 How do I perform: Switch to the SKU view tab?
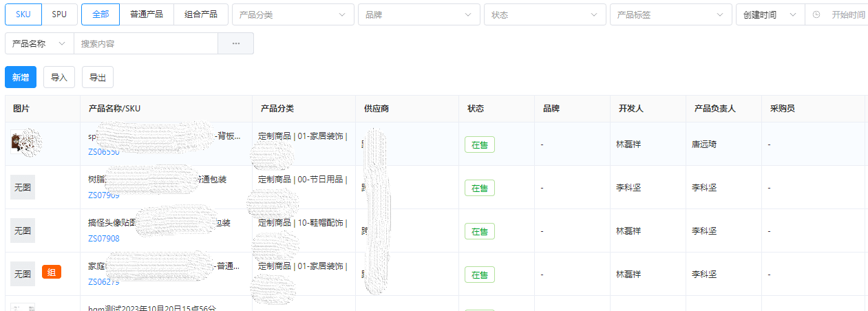pos(23,14)
